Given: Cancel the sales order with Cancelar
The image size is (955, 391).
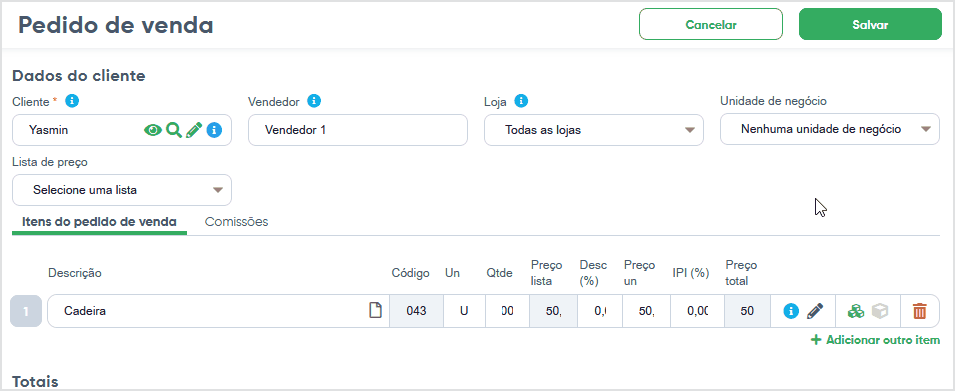Looking at the screenshot, I should (711, 24).
